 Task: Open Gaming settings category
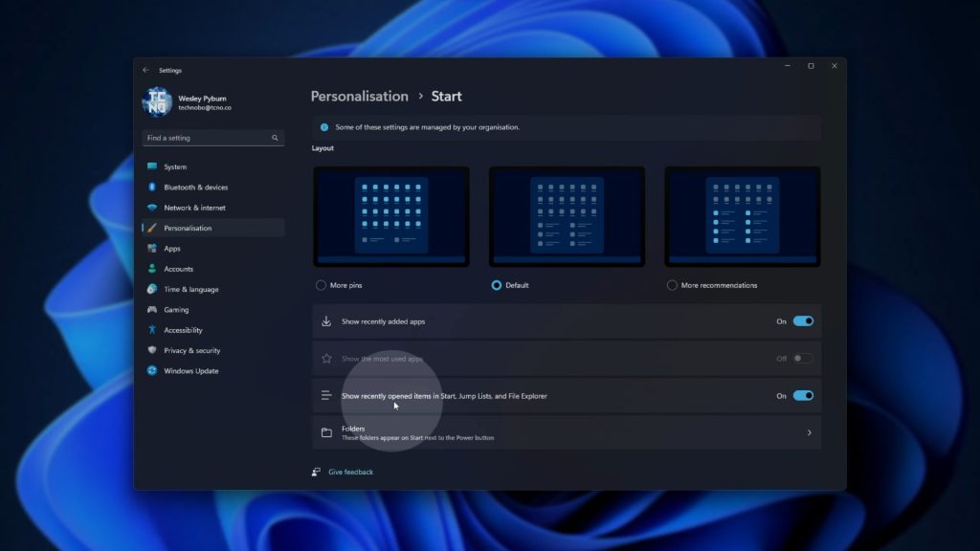(213, 310)
